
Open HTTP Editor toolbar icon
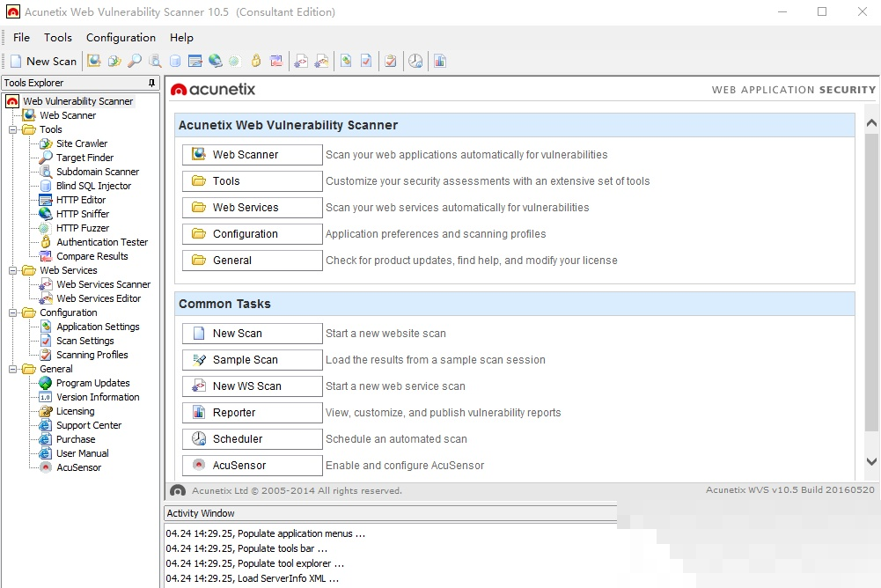coord(195,61)
